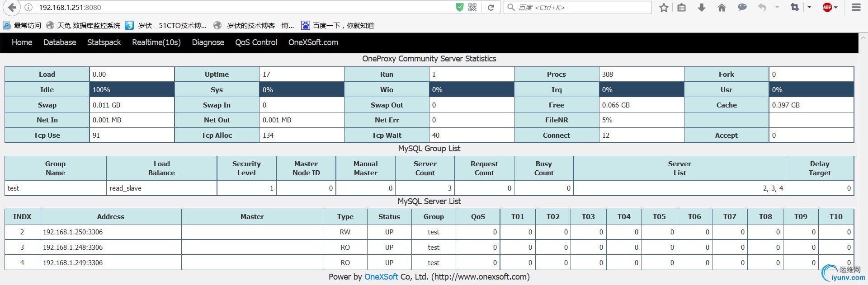The width and height of the screenshot is (868, 285).
Task: Click the QoS column header
Action: pos(478,217)
